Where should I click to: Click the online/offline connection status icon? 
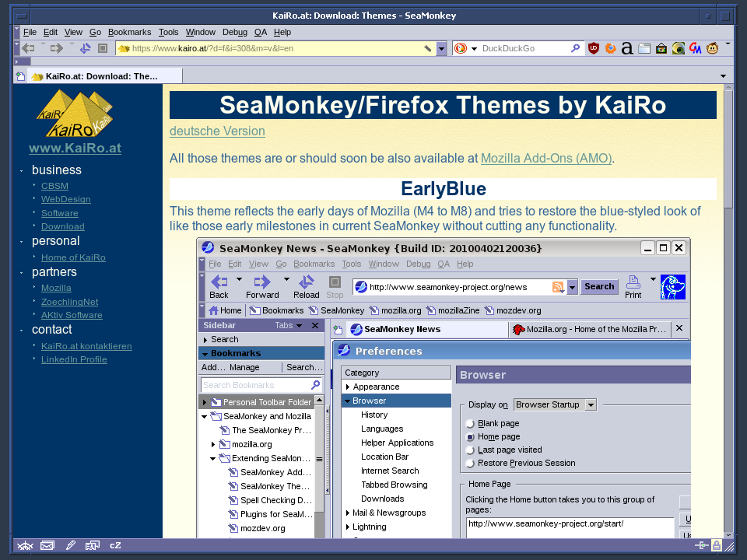tap(701, 546)
